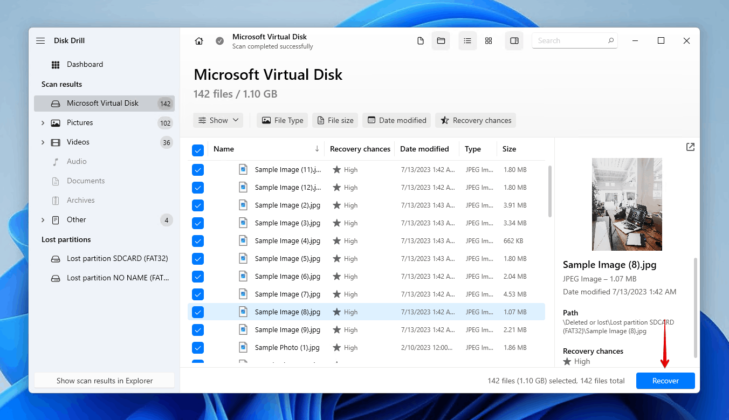Switch to the single file view icon
Viewport: 729px width, 420px height.
(x=420, y=41)
